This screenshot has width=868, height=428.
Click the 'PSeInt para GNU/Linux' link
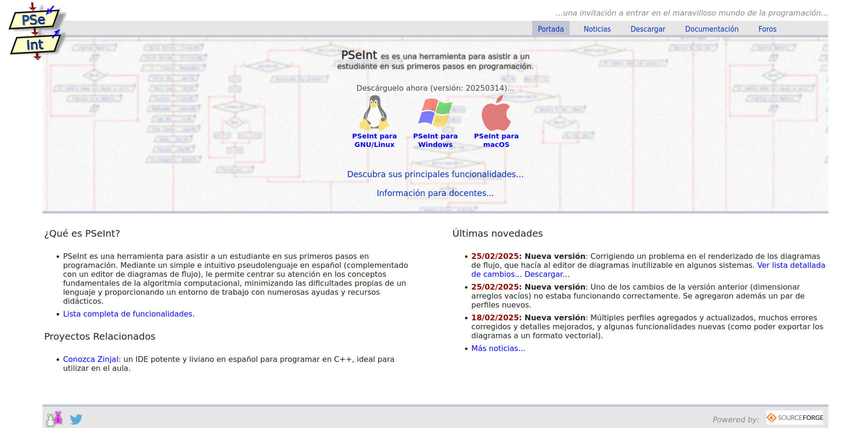pos(374,140)
